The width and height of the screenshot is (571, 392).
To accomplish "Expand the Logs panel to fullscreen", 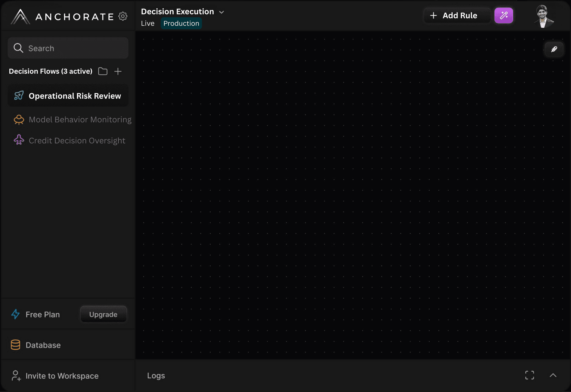I will (x=530, y=375).
